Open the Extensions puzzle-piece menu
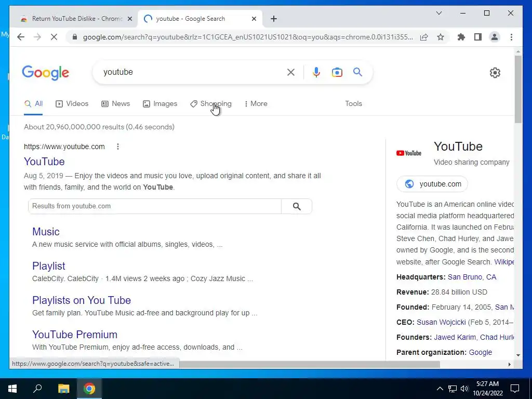 coord(461,37)
